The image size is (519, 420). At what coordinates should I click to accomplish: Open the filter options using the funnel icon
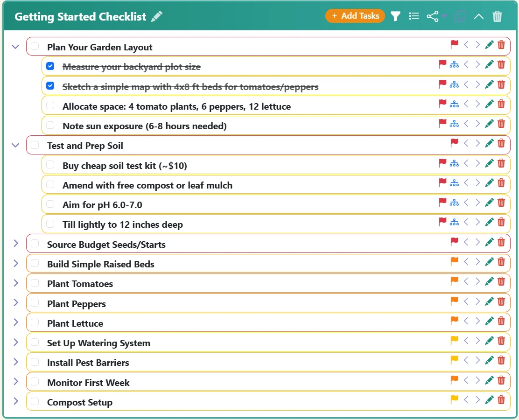click(395, 16)
